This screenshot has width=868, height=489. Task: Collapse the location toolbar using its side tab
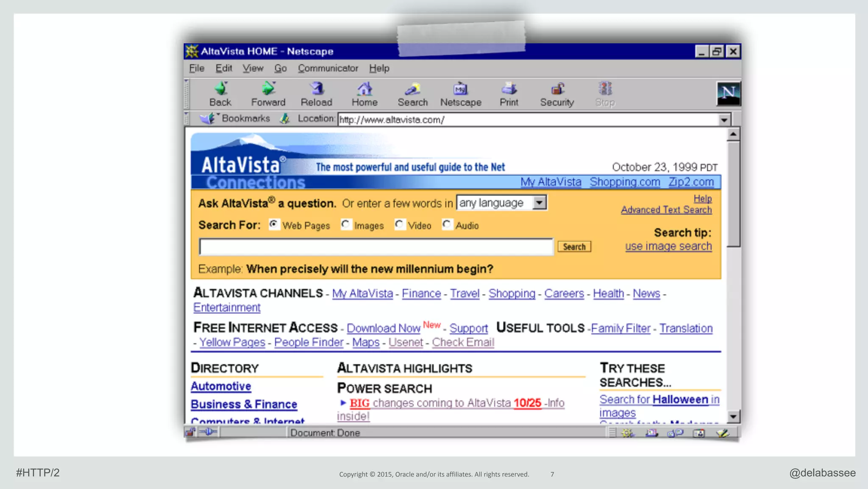[186, 118]
